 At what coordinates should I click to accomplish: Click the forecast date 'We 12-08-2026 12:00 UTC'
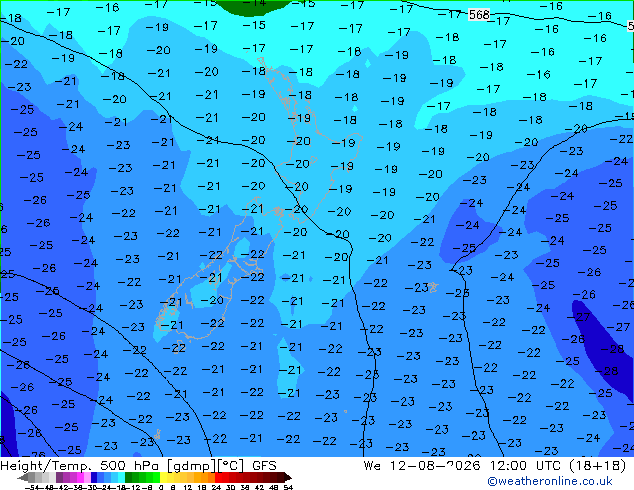tap(463, 466)
